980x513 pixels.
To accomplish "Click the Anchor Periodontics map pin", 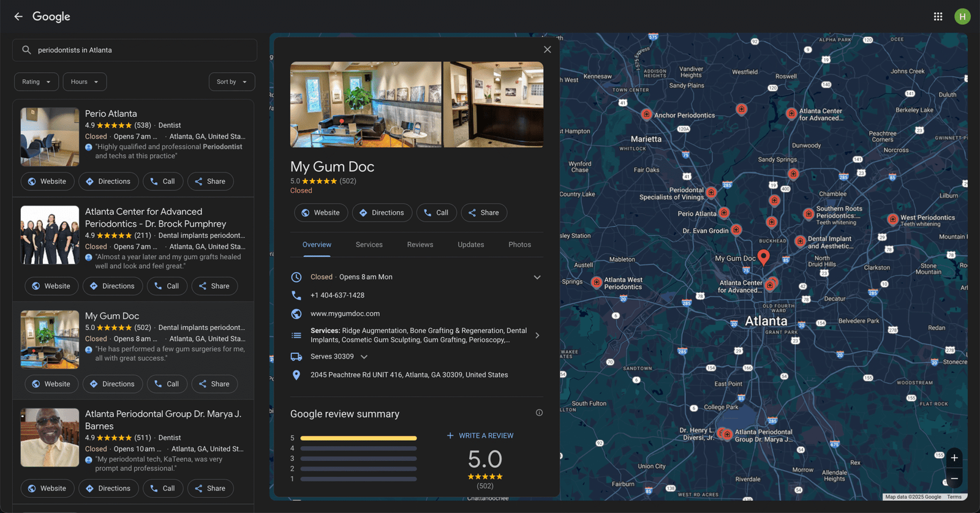I will click(646, 114).
